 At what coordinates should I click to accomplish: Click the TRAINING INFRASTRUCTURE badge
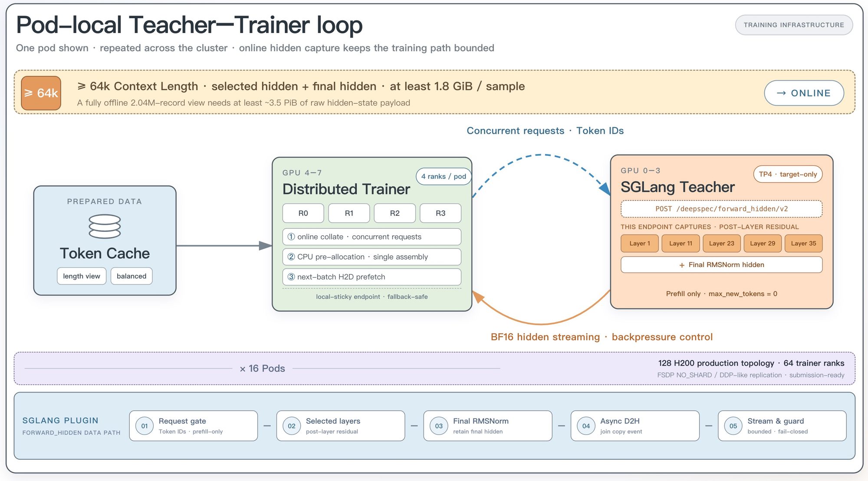pos(794,25)
